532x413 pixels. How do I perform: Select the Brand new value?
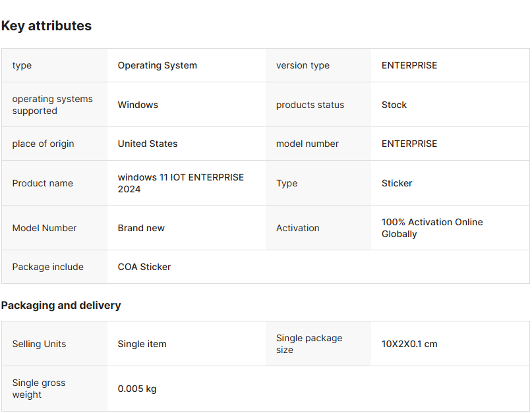coord(141,228)
